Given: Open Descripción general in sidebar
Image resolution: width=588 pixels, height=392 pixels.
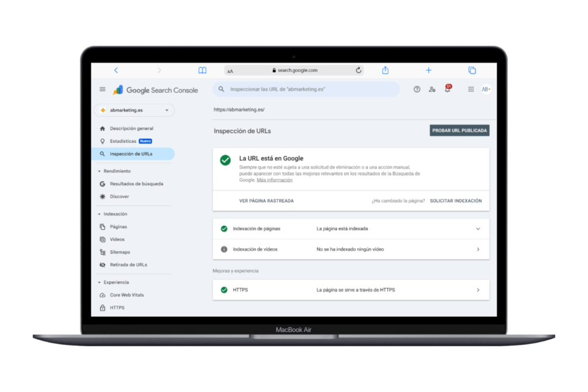Looking at the screenshot, I should pos(131,129).
